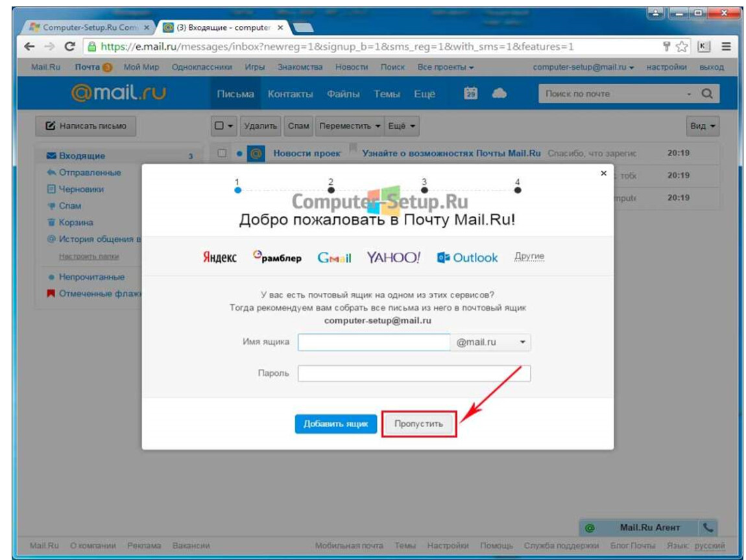746x560 pixels.
Task: Open the Файлы tab
Action: (343, 93)
